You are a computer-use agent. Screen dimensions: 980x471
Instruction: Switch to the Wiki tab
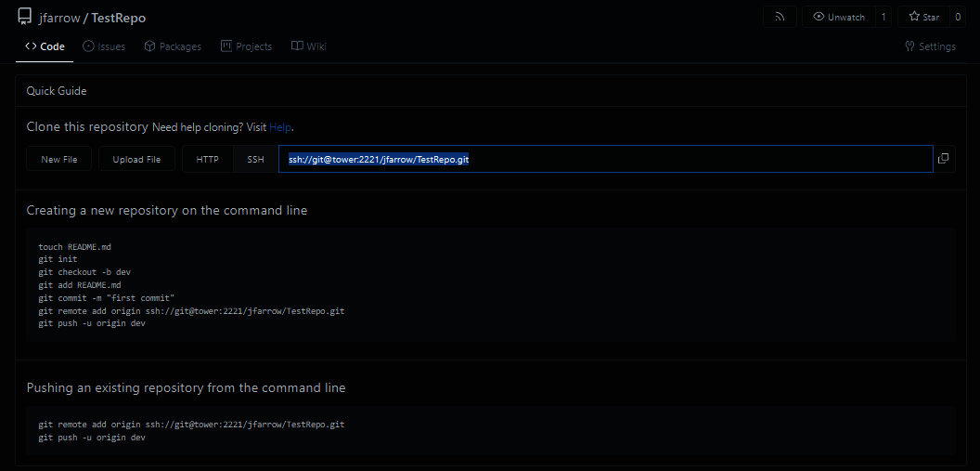point(308,46)
